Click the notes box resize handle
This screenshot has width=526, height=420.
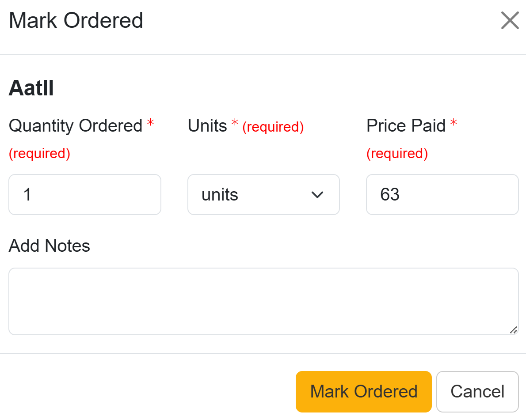click(513, 330)
